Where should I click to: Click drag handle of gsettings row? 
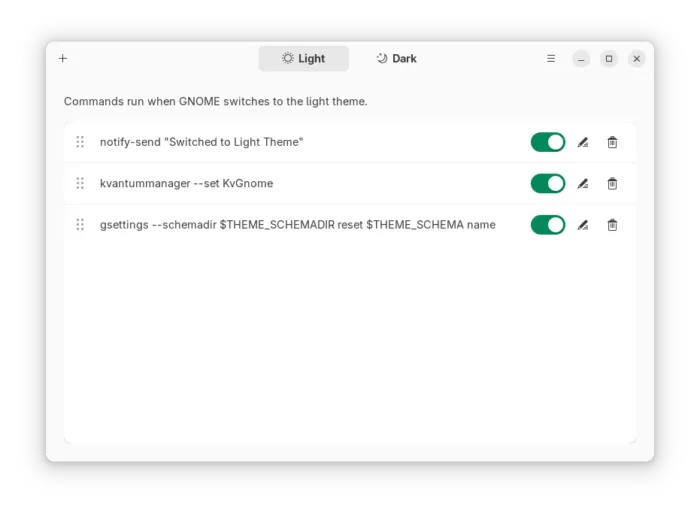tap(80, 224)
